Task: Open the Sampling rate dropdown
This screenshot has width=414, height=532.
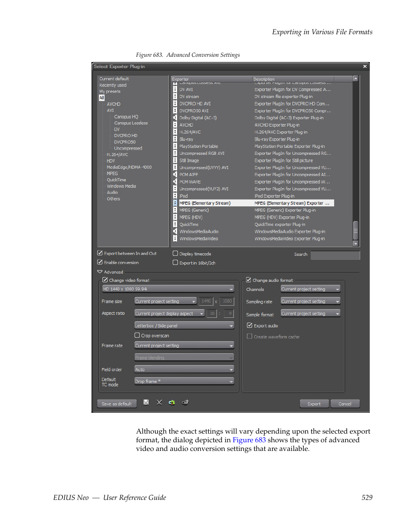Action: coord(311,301)
